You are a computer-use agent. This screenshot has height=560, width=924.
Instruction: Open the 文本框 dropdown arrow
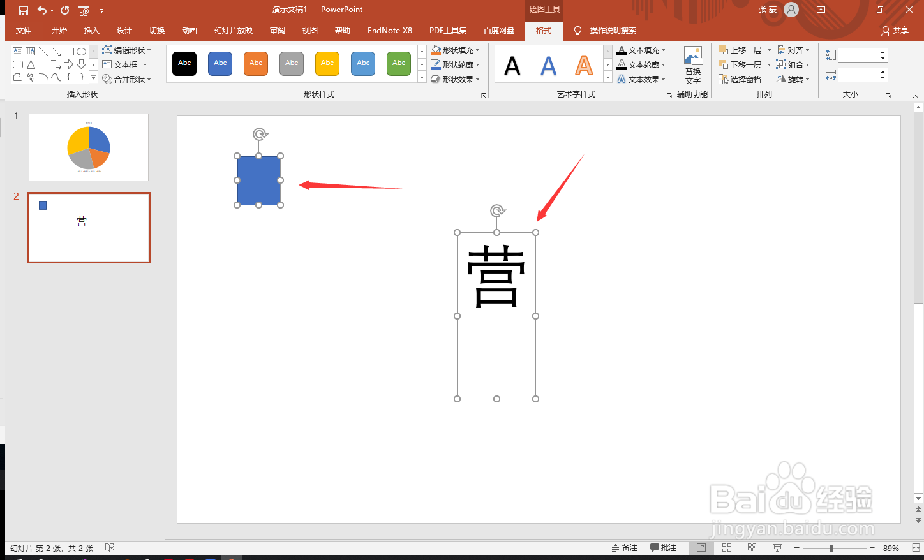(145, 64)
